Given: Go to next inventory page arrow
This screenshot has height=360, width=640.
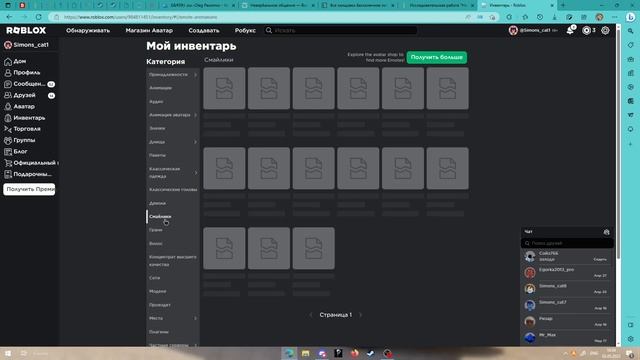Looking at the screenshot, I should (360, 315).
